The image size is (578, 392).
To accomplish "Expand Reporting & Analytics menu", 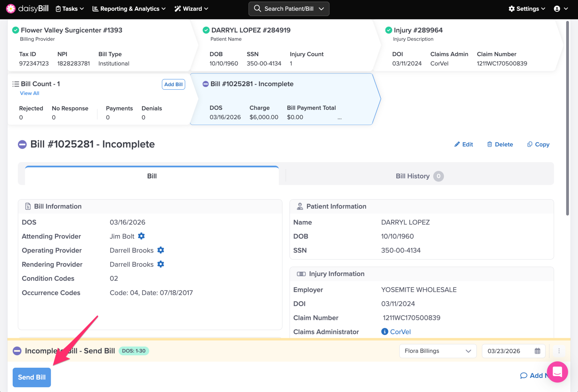I will [x=129, y=8].
